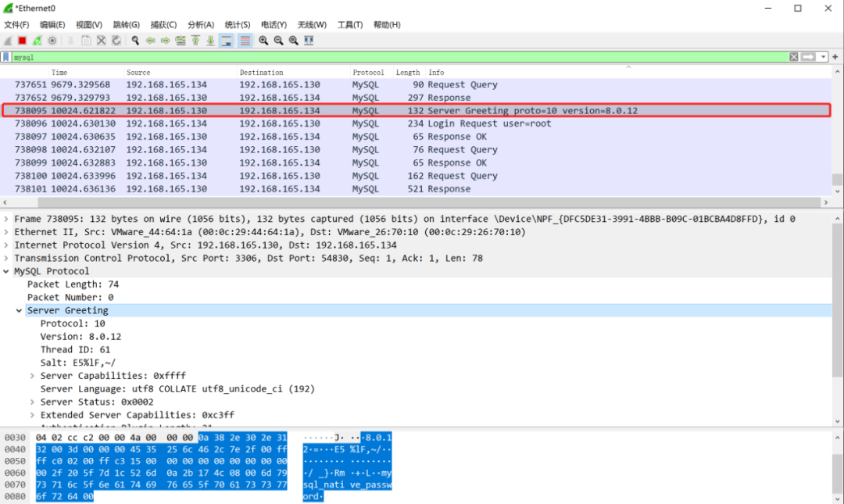
Task: Toggle auto-scroll during live capture
Action: coord(227,41)
